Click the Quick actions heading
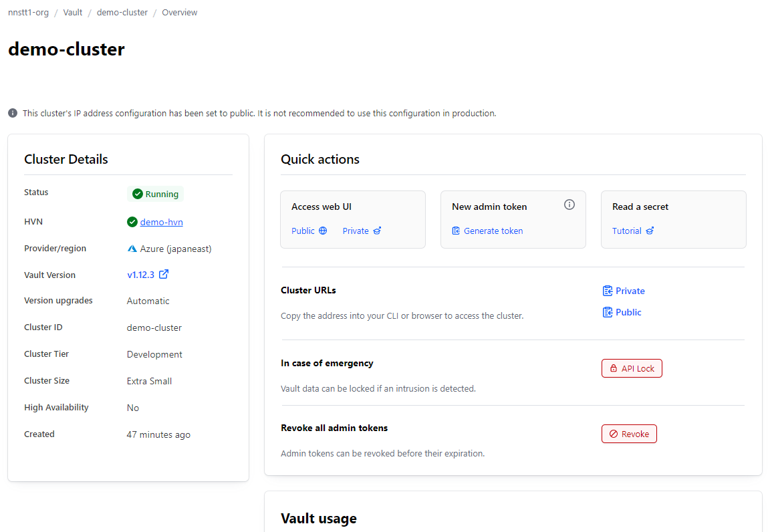770x532 pixels. tap(320, 159)
